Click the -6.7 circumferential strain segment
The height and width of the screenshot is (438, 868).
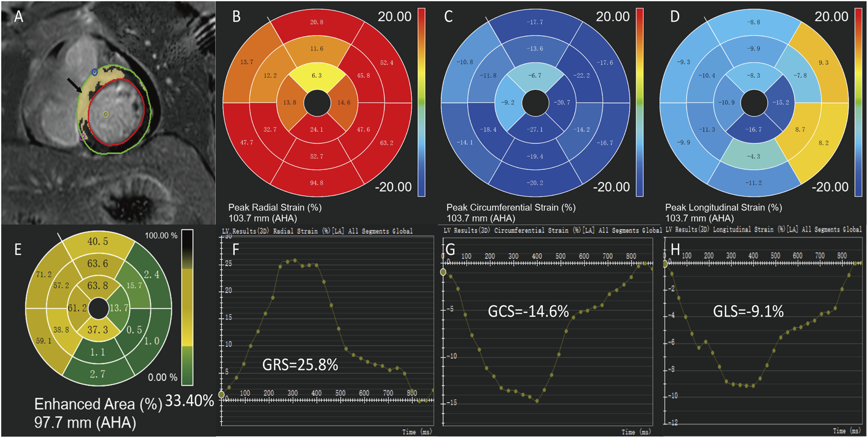pyautogui.click(x=535, y=76)
